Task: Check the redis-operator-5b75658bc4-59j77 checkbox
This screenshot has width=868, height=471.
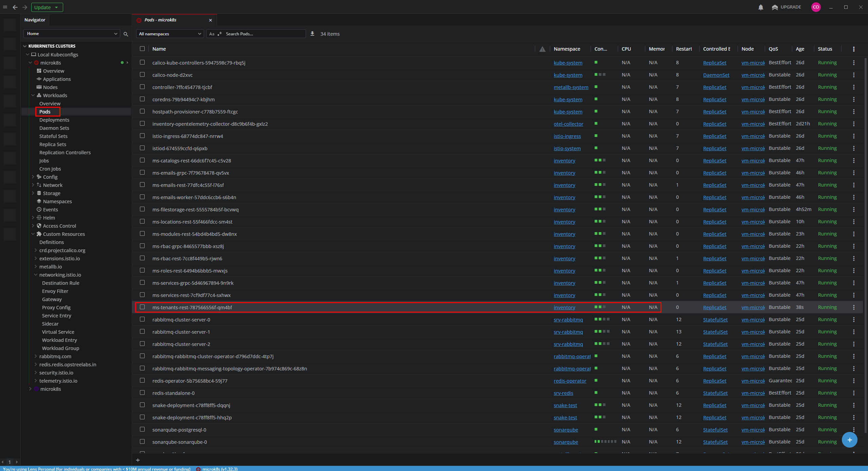Action: point(142,380)
